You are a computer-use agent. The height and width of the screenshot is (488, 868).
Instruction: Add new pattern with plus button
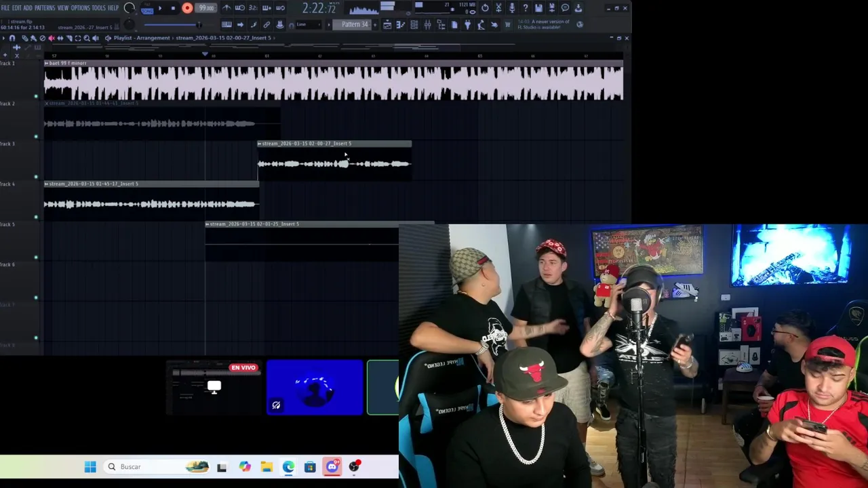pyautogui.click(x=375, y=24)
